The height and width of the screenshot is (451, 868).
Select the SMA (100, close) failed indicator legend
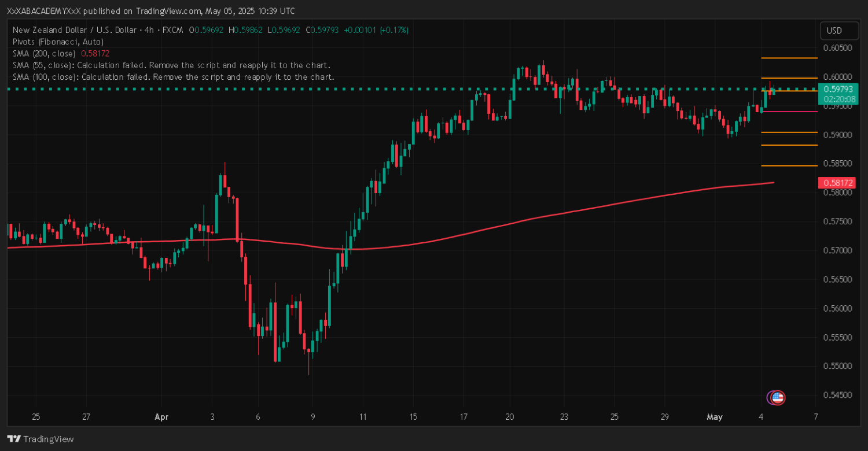[174, 77]
